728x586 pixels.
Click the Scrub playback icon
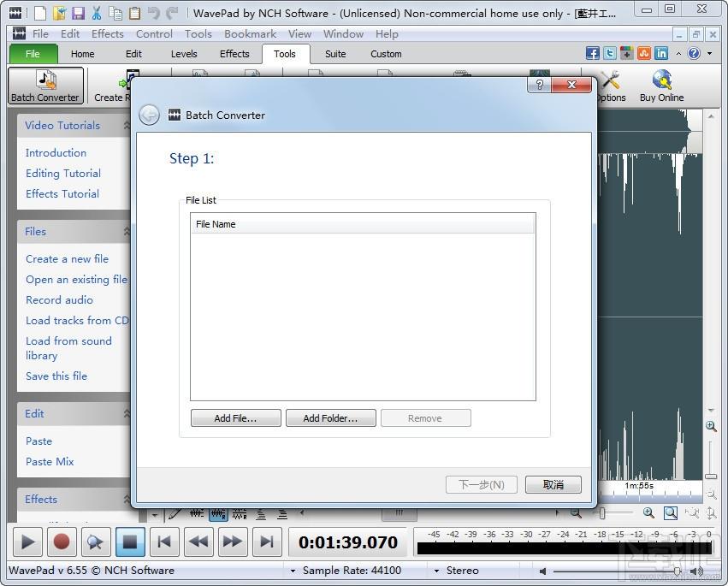pos(96,542)
